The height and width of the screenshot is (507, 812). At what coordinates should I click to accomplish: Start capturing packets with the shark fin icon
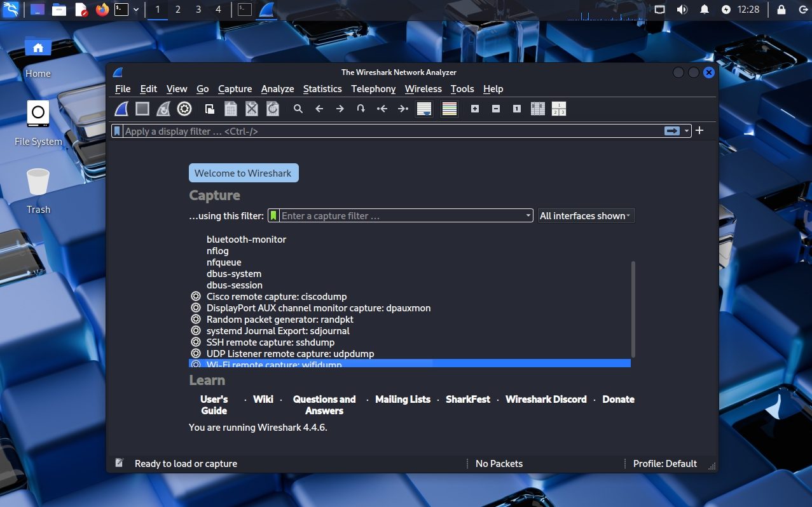[121, 109]
